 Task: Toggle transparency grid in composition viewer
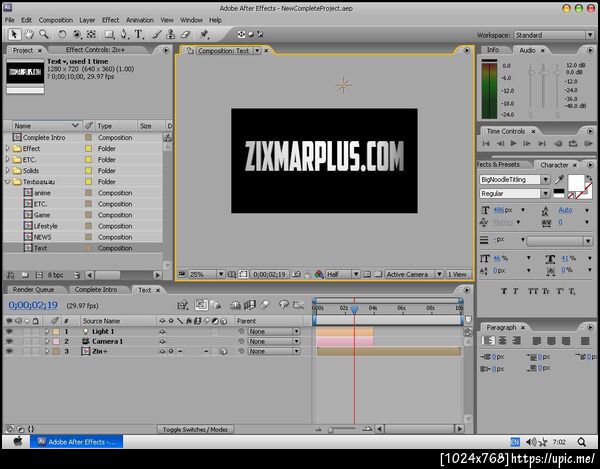[377, 274]
